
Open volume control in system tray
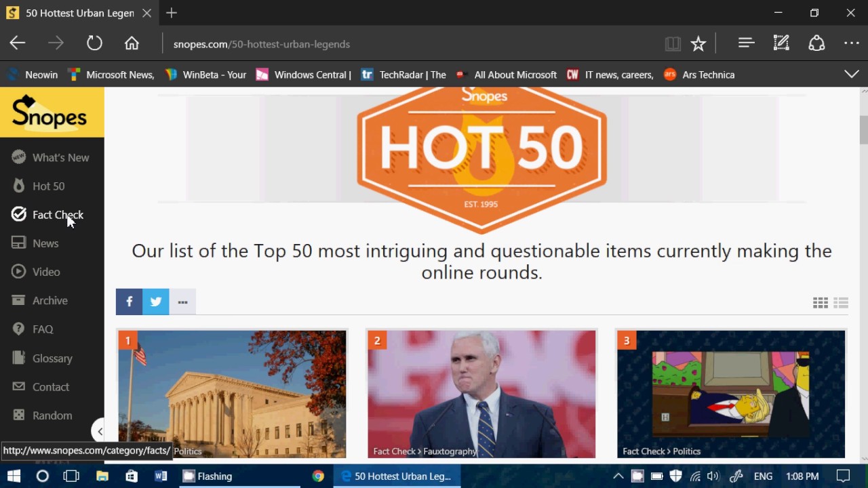(x=713, y=476)
